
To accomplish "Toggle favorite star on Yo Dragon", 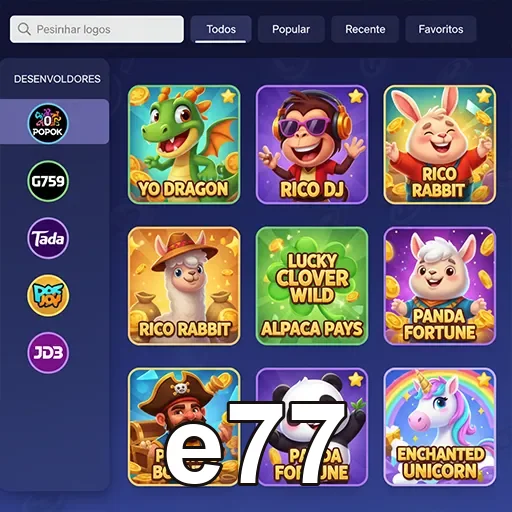I will pos(228,96).
